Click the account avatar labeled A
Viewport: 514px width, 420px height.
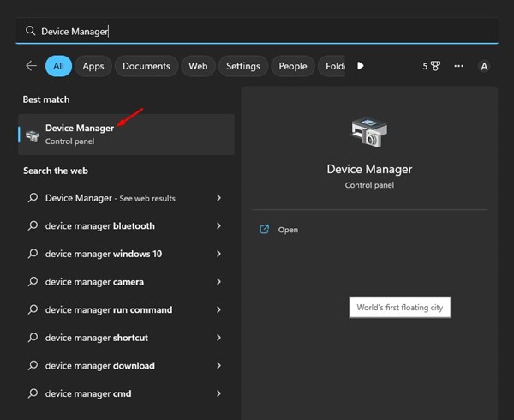pos(484,66)
